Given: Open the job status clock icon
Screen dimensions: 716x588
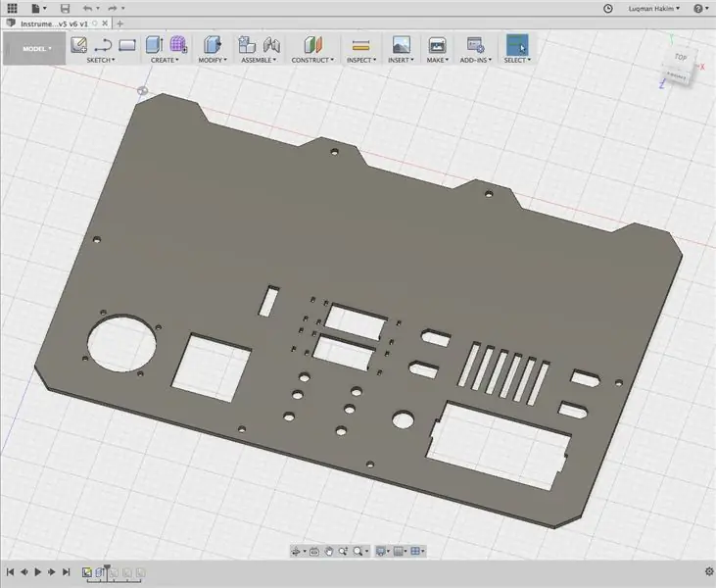Looking at the screenshot, I should click(x=608, y=8).
